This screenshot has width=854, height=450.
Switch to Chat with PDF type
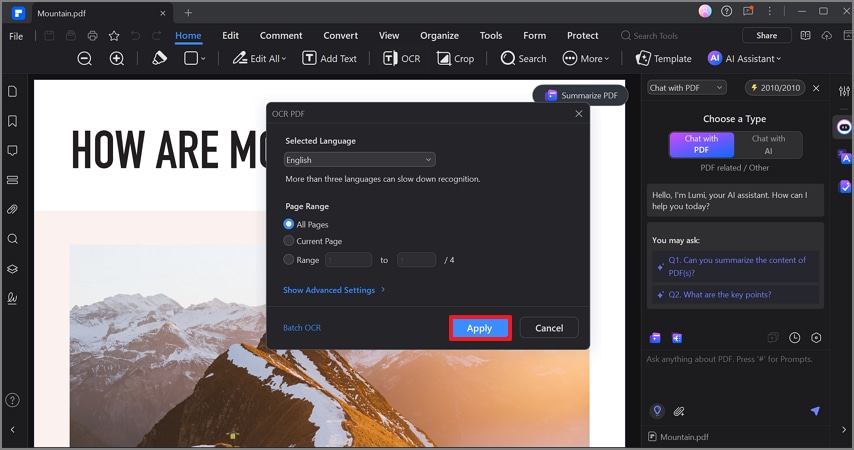point(702,144)
